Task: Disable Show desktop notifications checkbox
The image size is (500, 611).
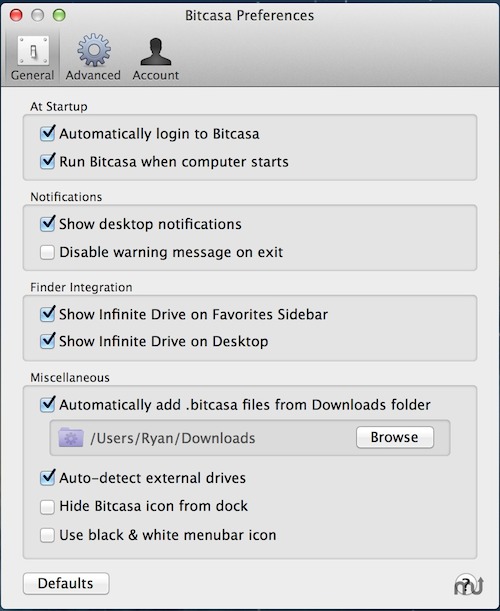Action: pyautogui.click(x=48, y=224)
